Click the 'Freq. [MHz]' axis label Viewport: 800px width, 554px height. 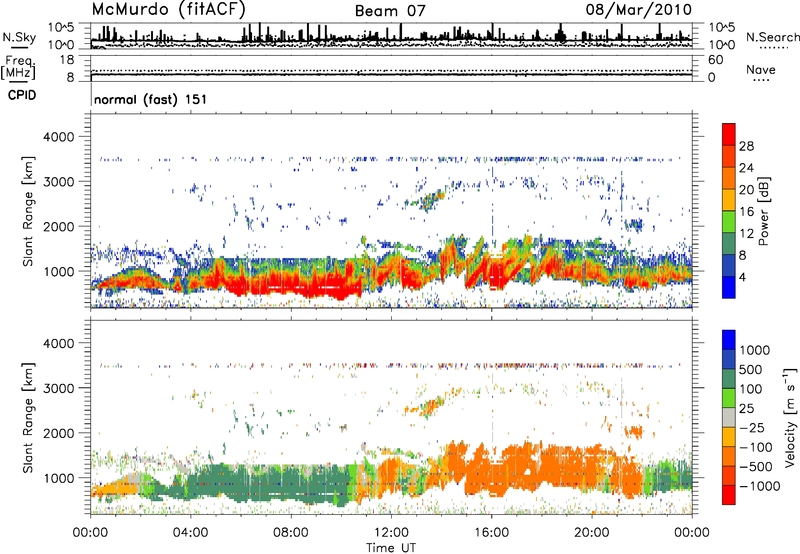(x=18, y=67)
